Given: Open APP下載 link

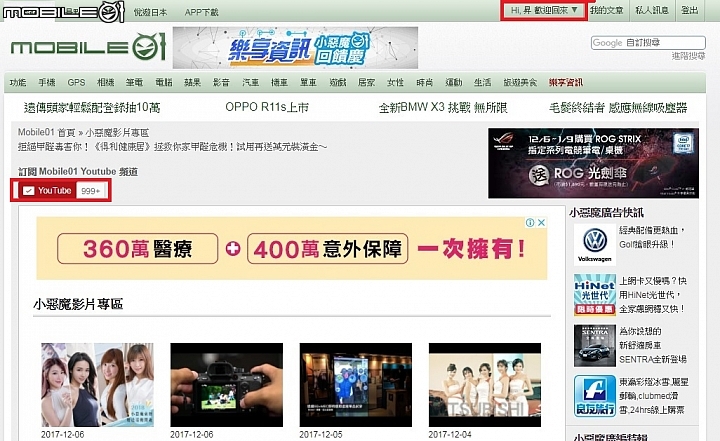Looking at the screenshot, I should 201,12.
